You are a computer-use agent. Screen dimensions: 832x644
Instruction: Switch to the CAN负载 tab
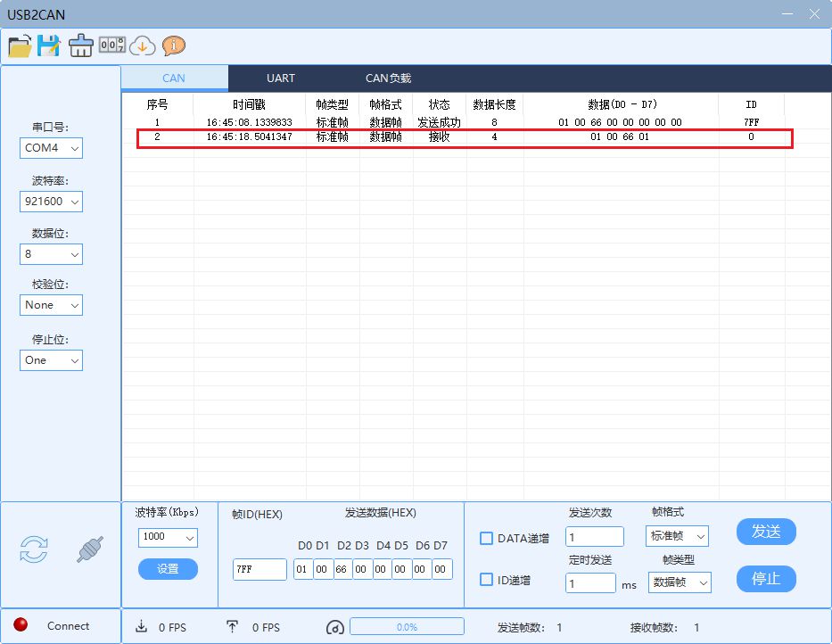[x=388, y=78]
